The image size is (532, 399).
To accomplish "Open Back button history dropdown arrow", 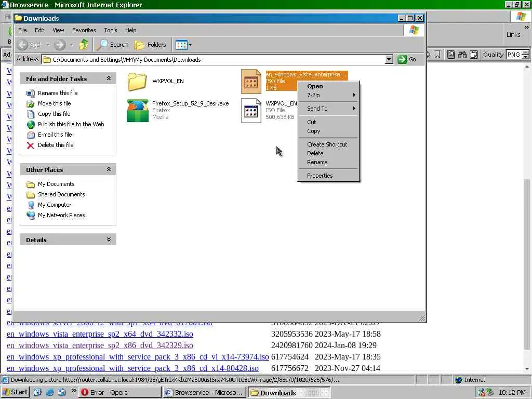I will (x=48, y=45).
